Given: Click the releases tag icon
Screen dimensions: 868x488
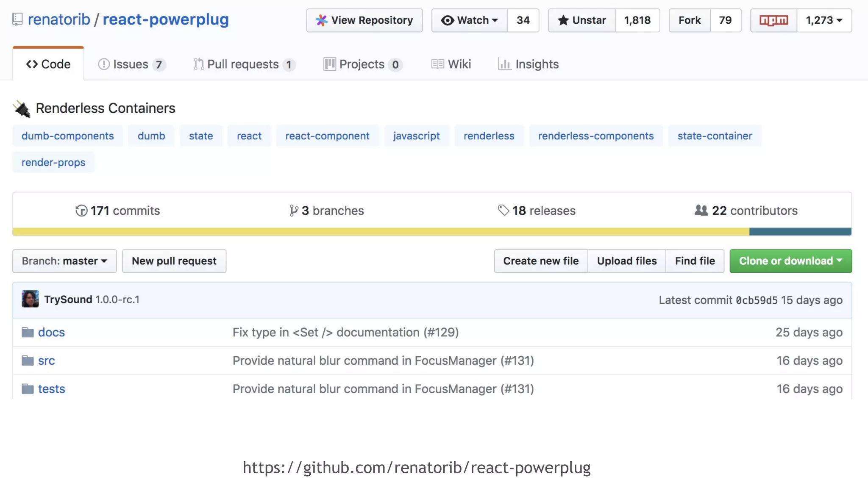Looking at the screenshot, I should coord(504,210).
